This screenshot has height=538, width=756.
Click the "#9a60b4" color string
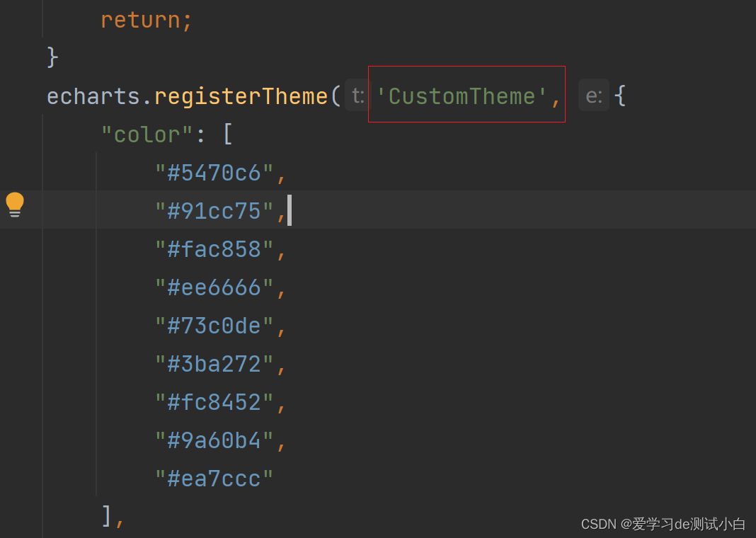(214, 440)
